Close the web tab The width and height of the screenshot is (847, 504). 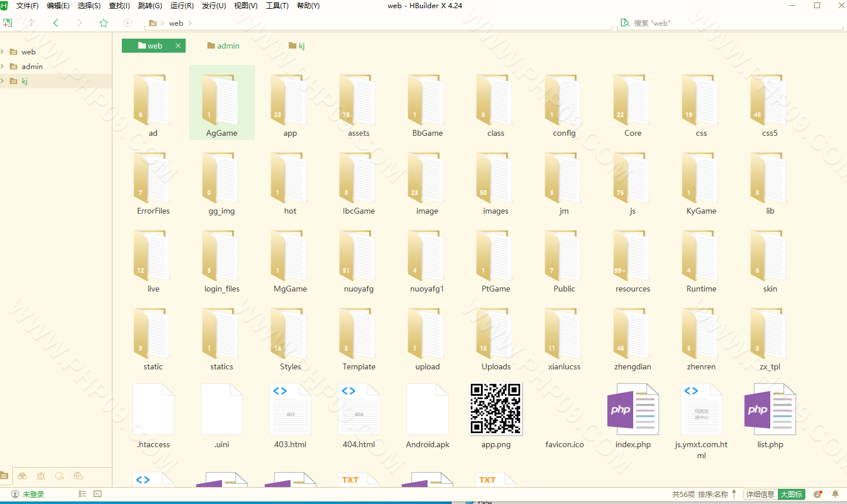178,46
